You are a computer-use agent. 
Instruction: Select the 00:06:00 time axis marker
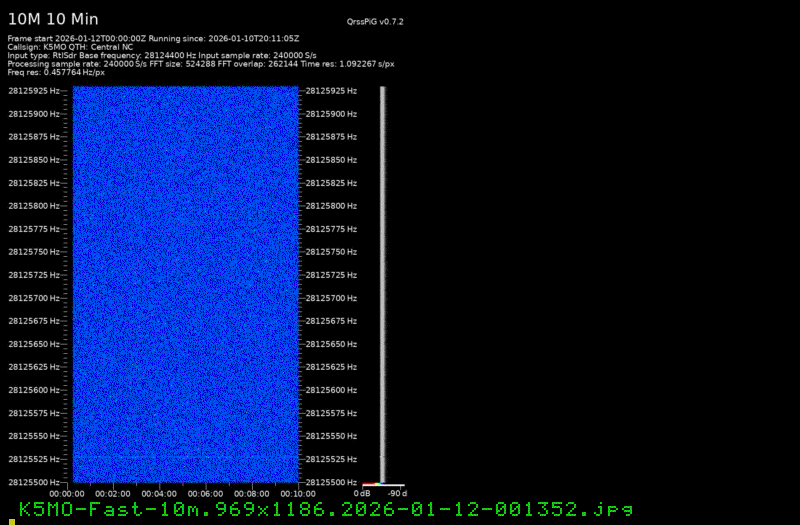pos(205,493)
